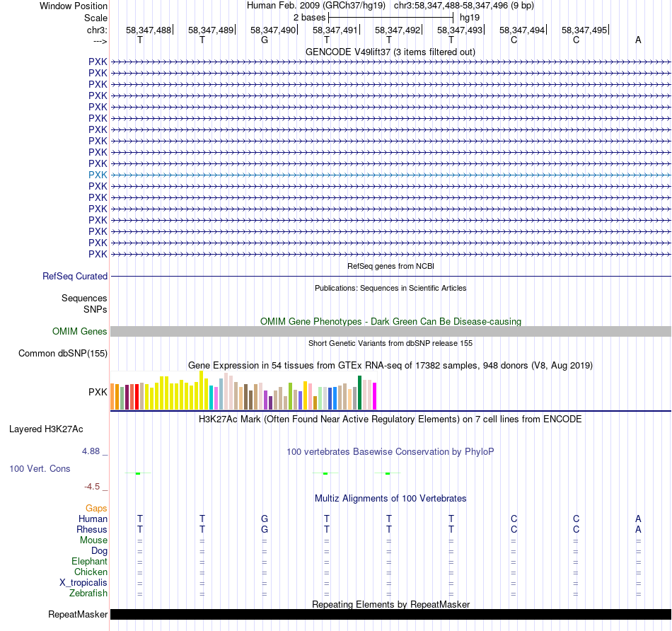672x631 pixels.
Task: Select the 'Chicken' alignment row label
Action: (91, 572)
